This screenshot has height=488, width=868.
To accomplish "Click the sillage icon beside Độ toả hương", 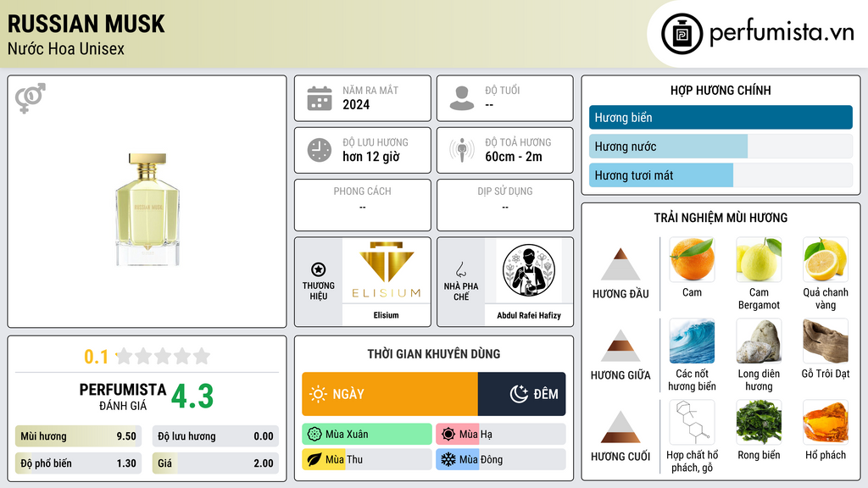I will coord(462,150).
